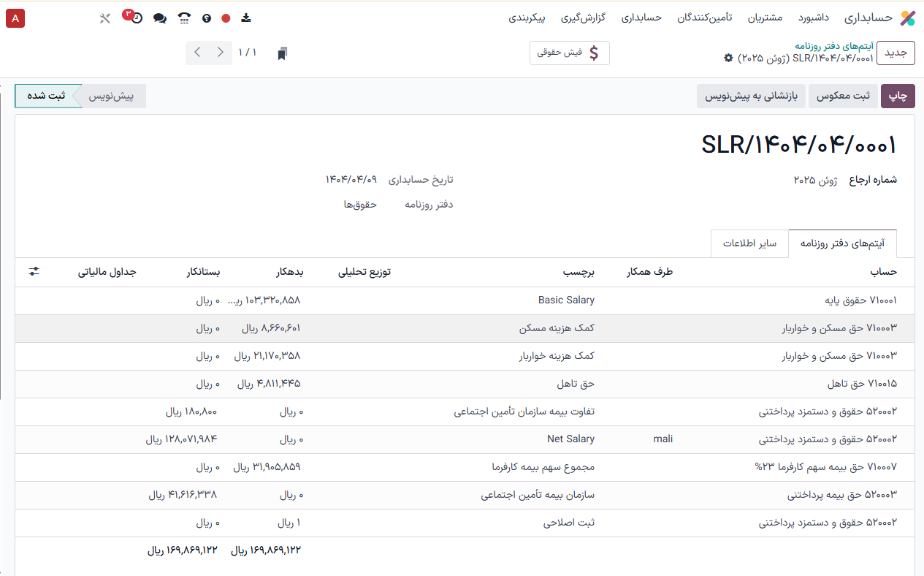Open the activities clock icon
The height and width of the screenshot is (576, 924).
coord(136,18)
